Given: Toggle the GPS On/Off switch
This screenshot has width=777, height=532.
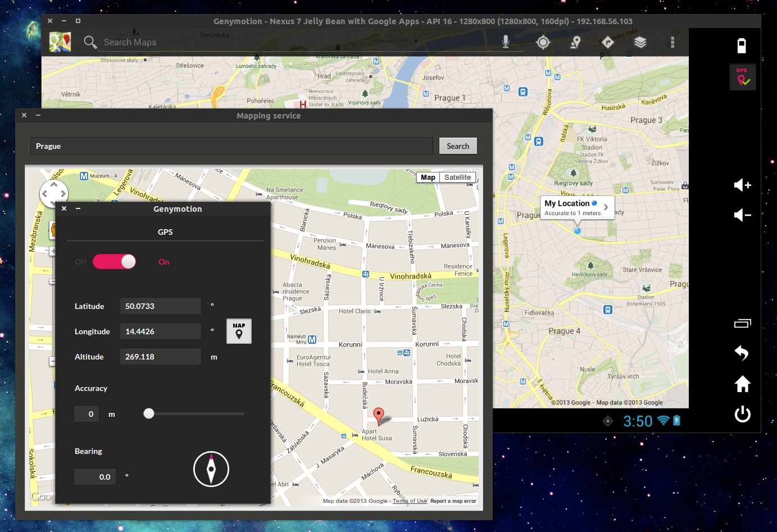Looking at the screenshot, I should coord(115,262).
